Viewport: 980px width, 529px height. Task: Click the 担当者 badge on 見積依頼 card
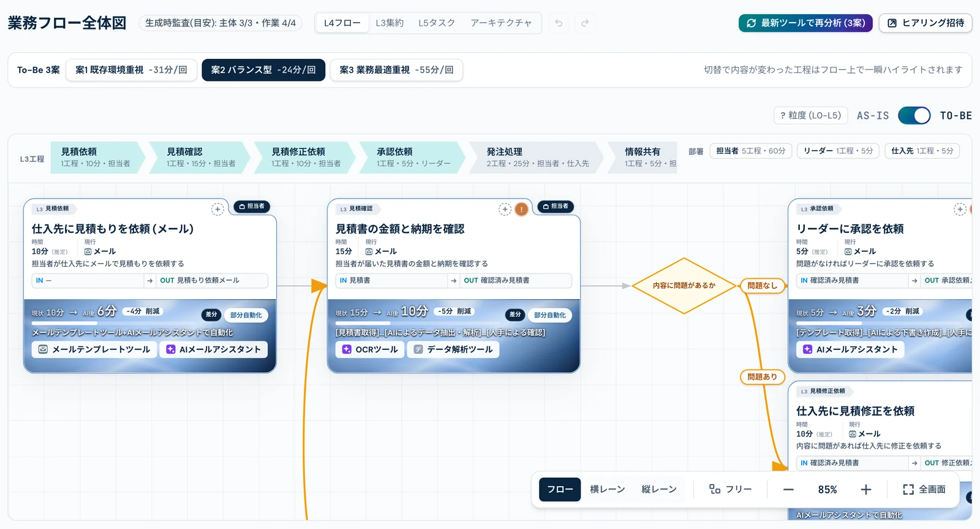pos(252,207)
